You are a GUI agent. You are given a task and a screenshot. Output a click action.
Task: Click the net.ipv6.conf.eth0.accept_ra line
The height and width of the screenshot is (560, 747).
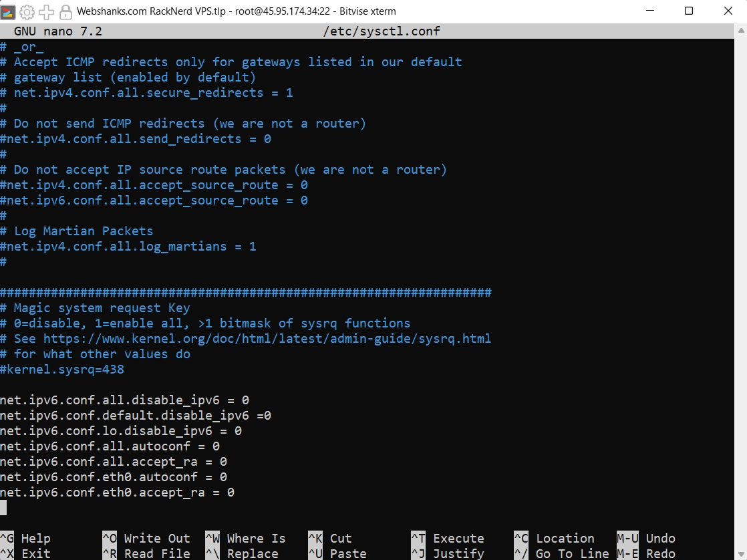pos(117,493)
